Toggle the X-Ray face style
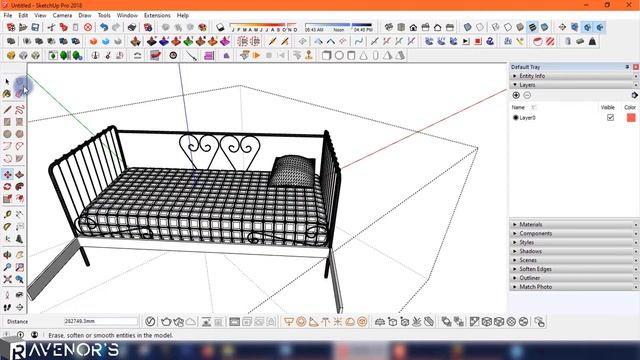The width and height of the screenshot is (640, 360). [467, 27]
